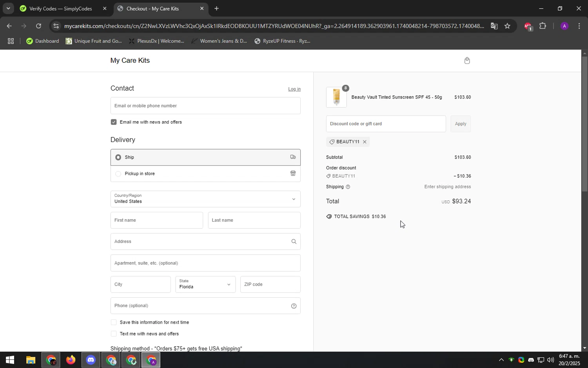588x368 pixels.
Task: Reload the checkout page
Action: pyautogui.click(x=38, y=26)
